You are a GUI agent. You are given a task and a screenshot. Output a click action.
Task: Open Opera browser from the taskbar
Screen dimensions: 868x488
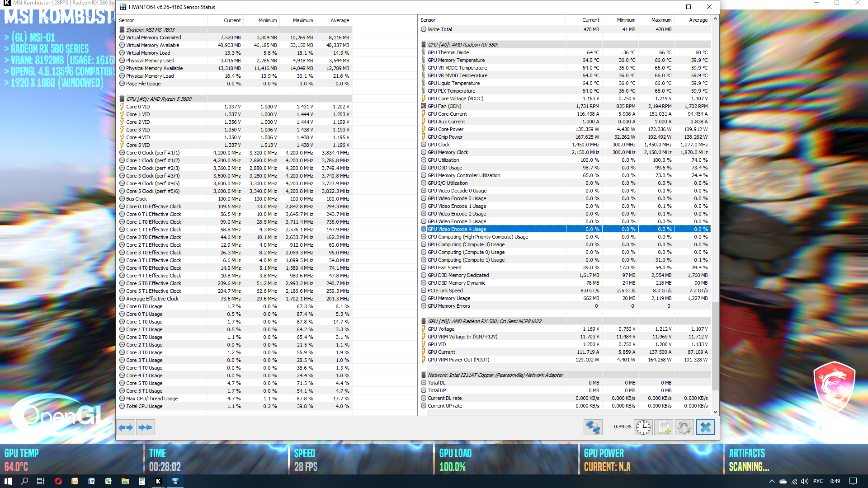pos(58,481)
